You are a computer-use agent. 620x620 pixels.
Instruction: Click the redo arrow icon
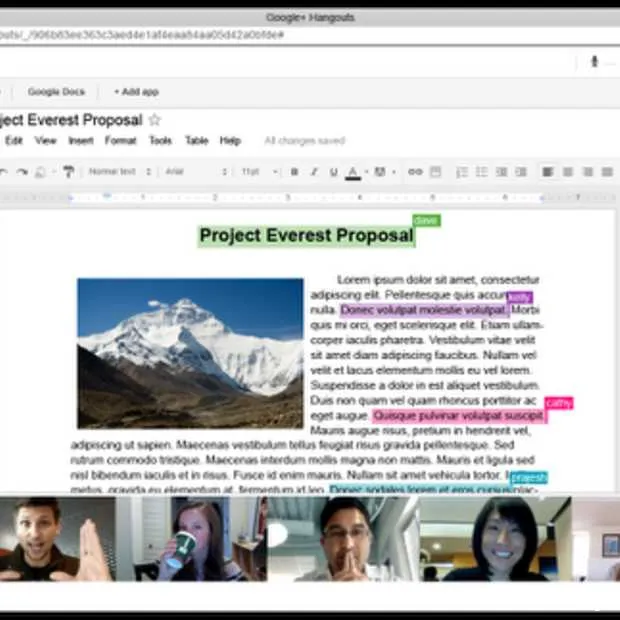pos(22,172)
